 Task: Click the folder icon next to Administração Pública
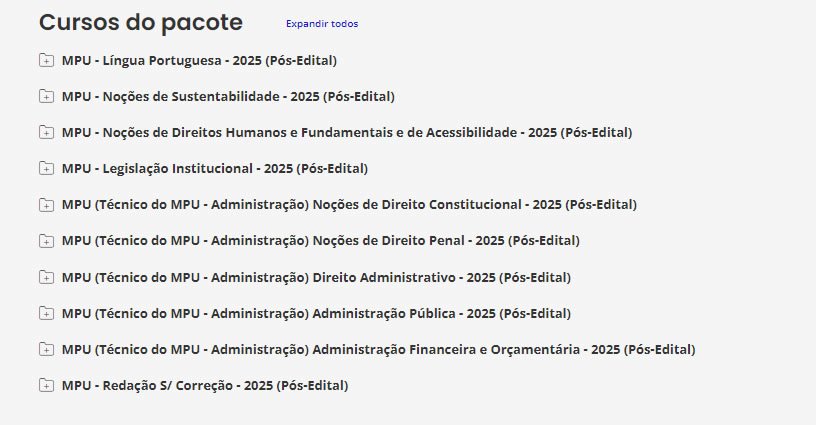coord(46,313)
